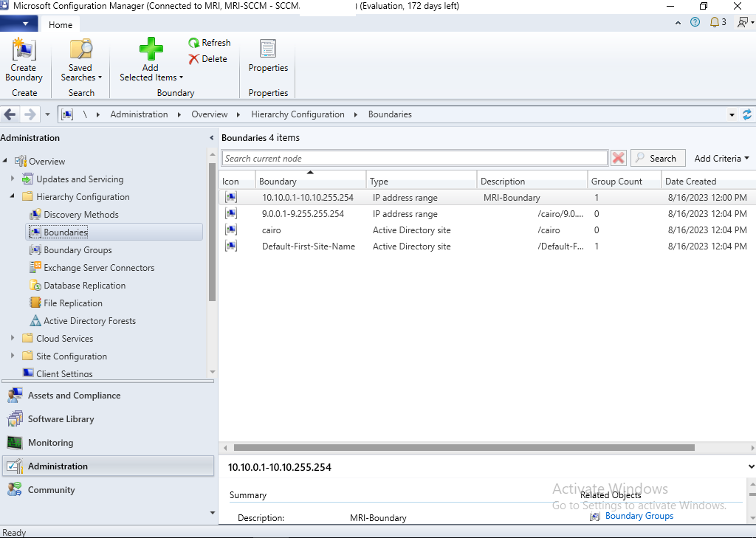Collapse the Overview tree node
The image size is (756, 538).
pos(5,161)
